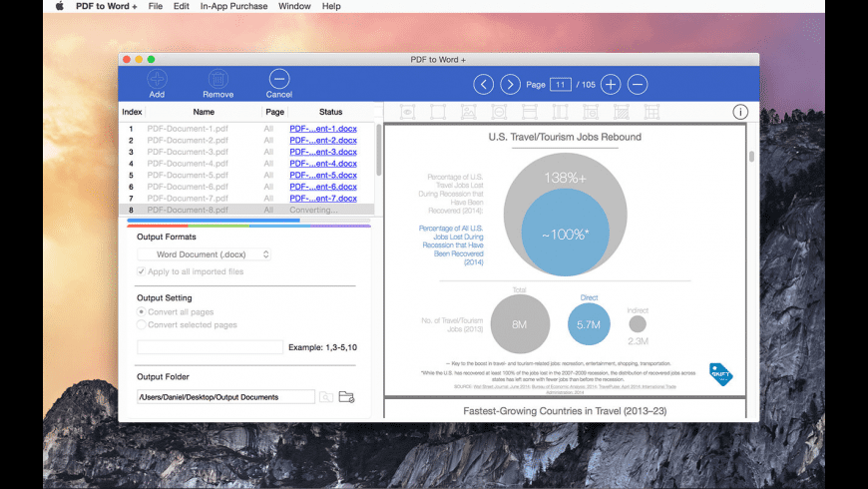Open the Edit menu
This screenshot has height=489, width=868.
[x=181, y=6]
